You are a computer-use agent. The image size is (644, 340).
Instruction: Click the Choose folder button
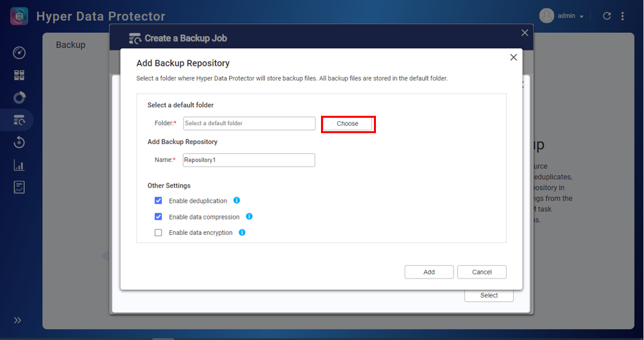347,124
